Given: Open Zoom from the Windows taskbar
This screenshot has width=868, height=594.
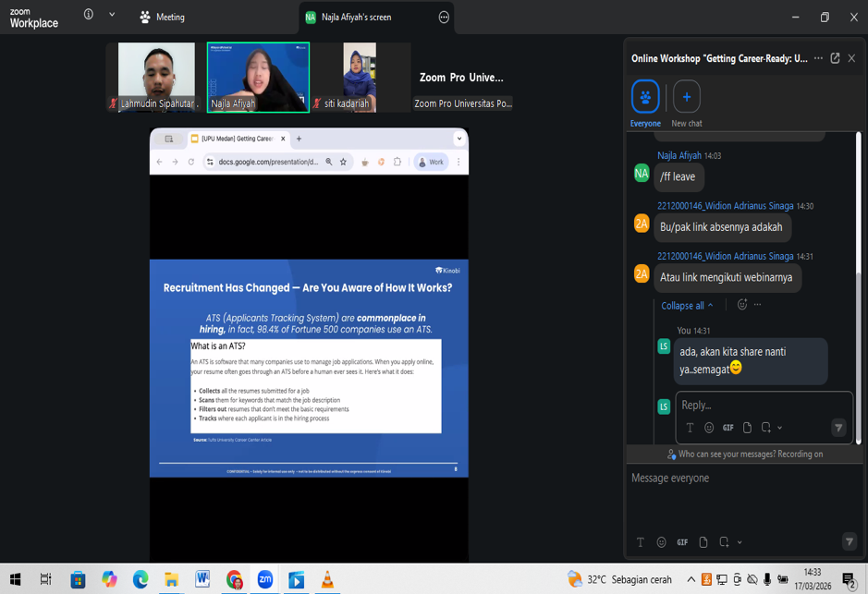Looking at the screenshot, I should 265,579.
